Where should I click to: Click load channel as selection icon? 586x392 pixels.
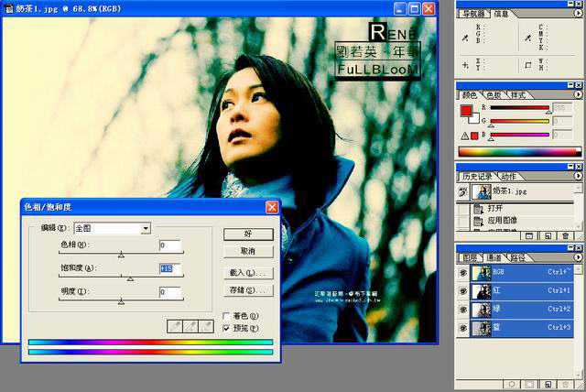click(513, 386)
